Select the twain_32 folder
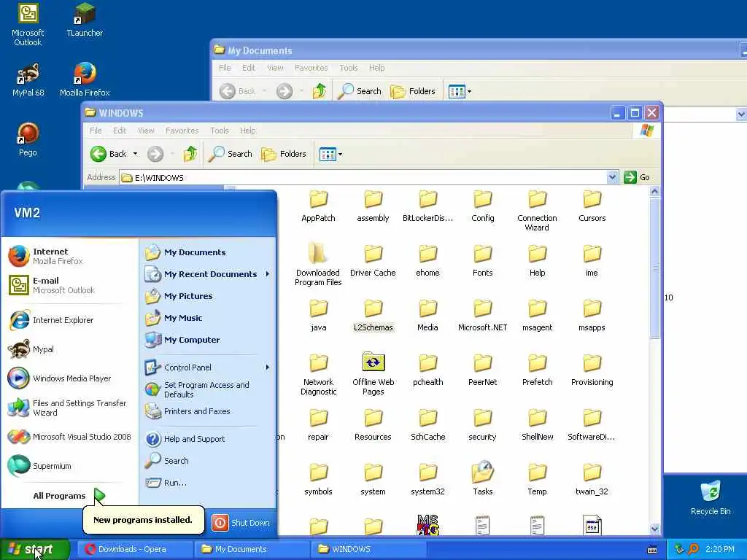 (592, 480)
